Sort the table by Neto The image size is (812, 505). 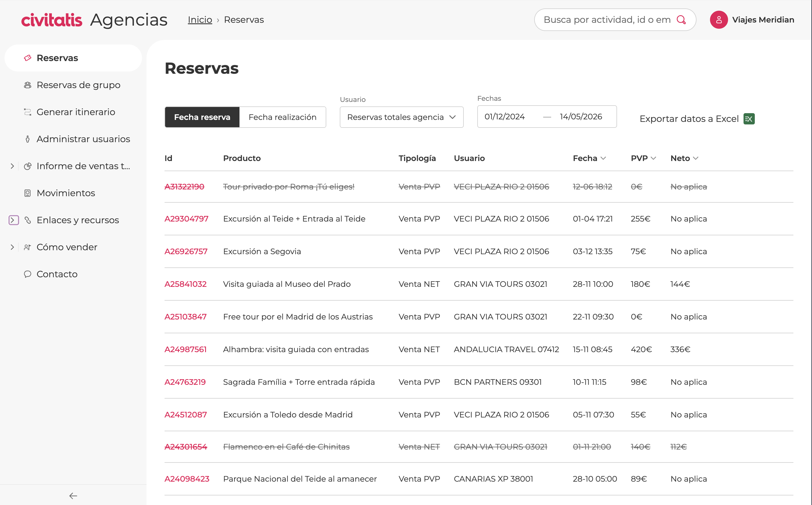[684, 158]
